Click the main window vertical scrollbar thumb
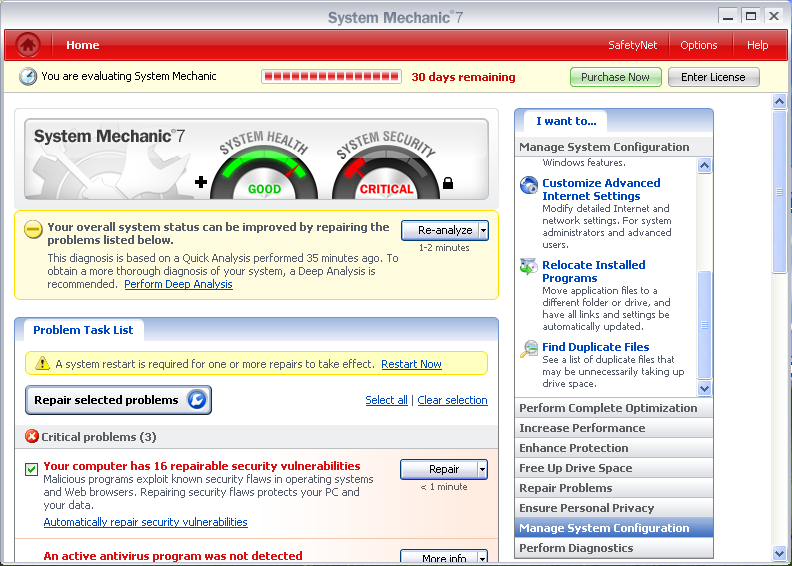 [779, 192]
